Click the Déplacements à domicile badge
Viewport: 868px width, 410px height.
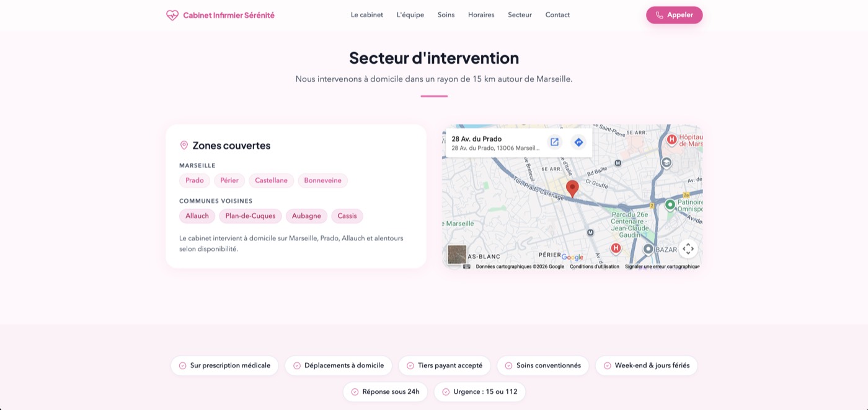(x=339, y=365)
